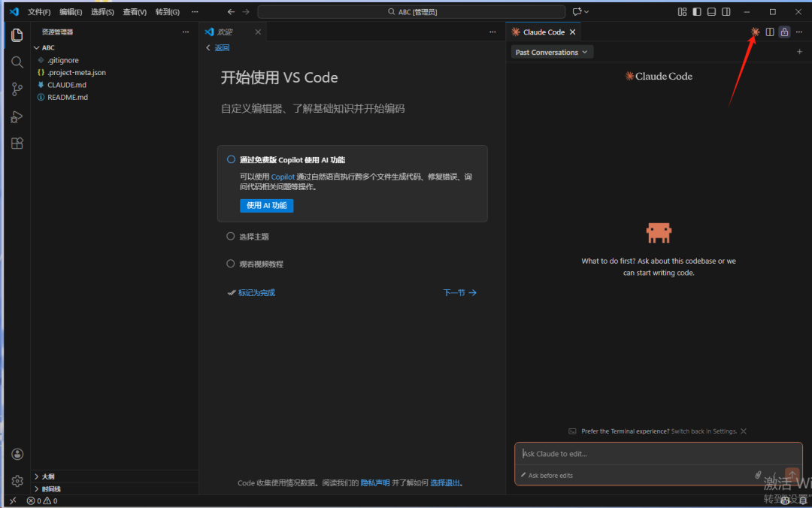Select the Copilot AI 功能 step radio
This screenshot has height=508, width=812.
pos(231,159)
